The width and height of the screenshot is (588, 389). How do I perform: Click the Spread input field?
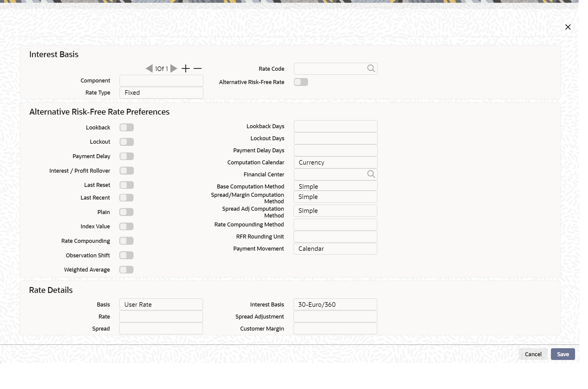[161, 329]
